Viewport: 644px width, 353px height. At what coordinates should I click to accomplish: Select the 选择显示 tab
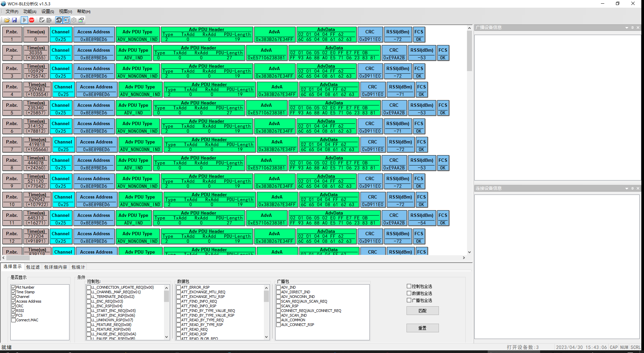pyautogui.click(x=12, y=267)
